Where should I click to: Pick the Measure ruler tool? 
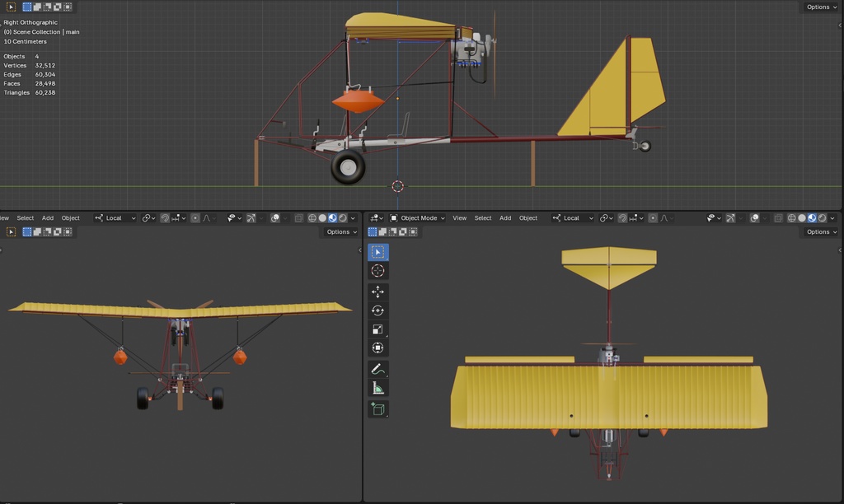click(x=377, y=388)
